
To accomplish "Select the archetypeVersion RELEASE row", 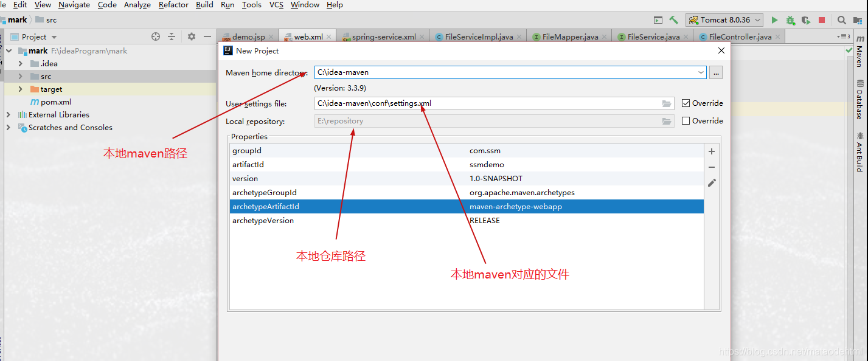I will (467, 221).
